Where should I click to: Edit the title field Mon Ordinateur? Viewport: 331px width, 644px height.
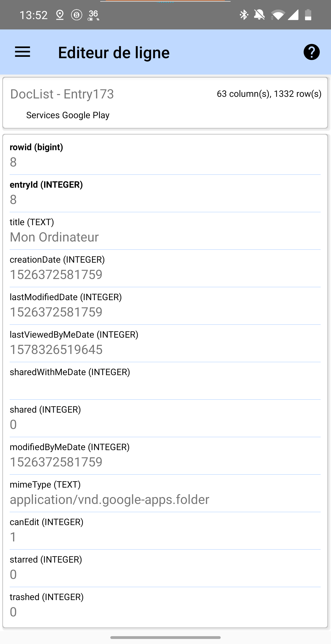[x=165, y=237]
